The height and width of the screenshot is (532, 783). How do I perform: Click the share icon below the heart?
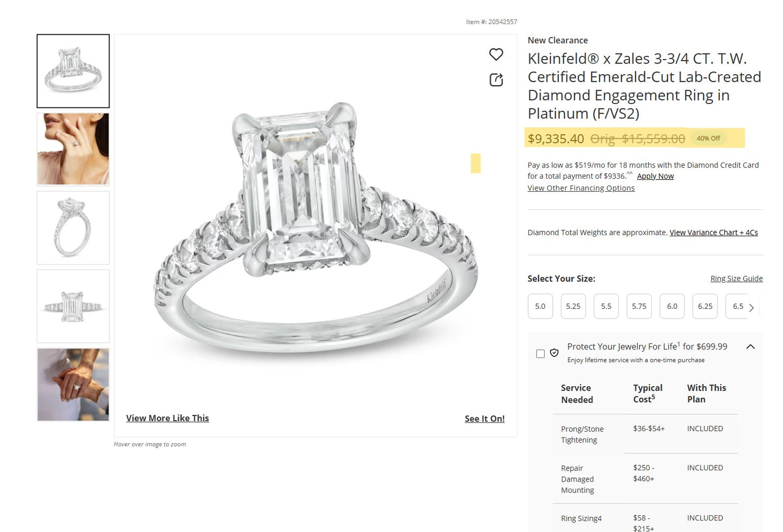[496, 80]
